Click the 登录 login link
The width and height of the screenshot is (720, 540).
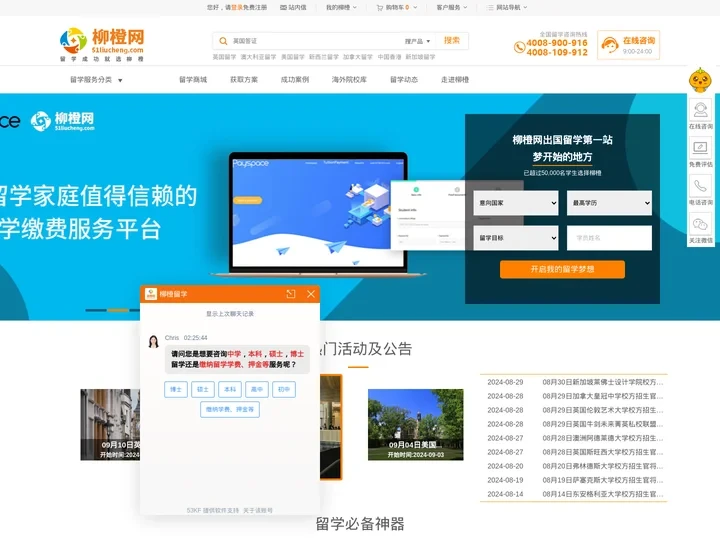(237, 7)
